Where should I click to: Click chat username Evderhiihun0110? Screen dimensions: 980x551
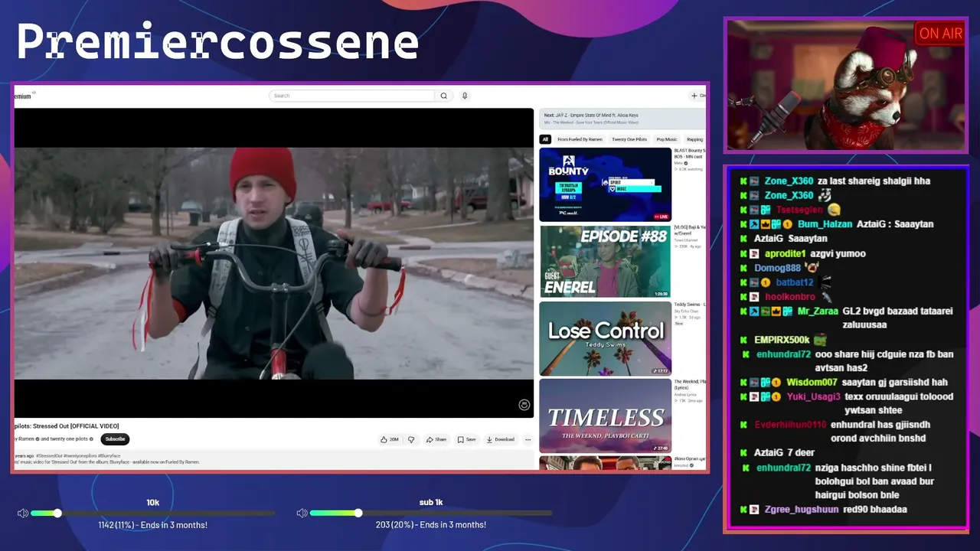pos(790,425)
